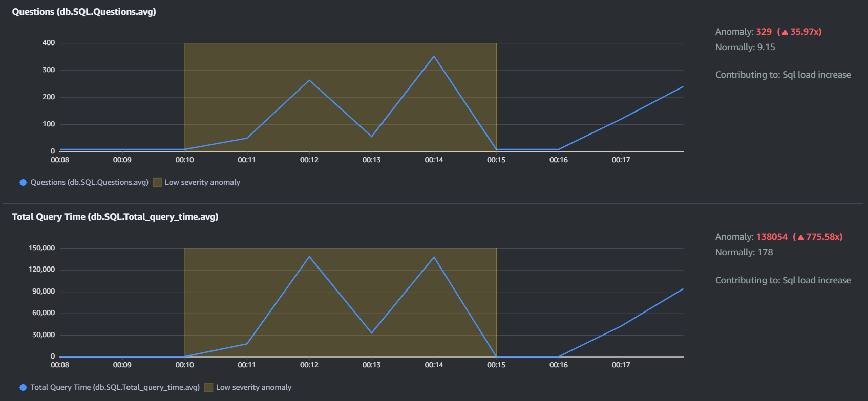This screenshot has height=401, width=868.
Task: Click the Questions (db.SQL.Questions.avg) legend label
Action: 89,182
